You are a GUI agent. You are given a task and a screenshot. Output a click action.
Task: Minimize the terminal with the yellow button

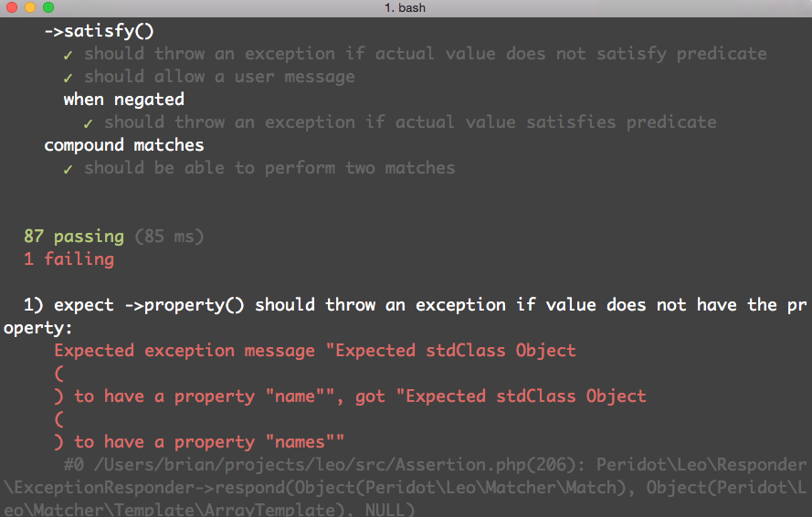pyautogui.click(x=30, y=8)
